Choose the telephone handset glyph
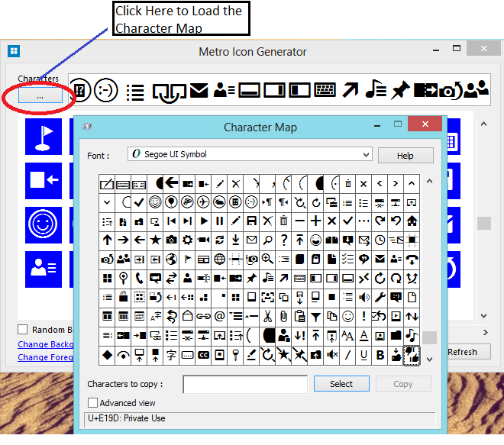Screen dimensions: 504x445 click(139, 279)
